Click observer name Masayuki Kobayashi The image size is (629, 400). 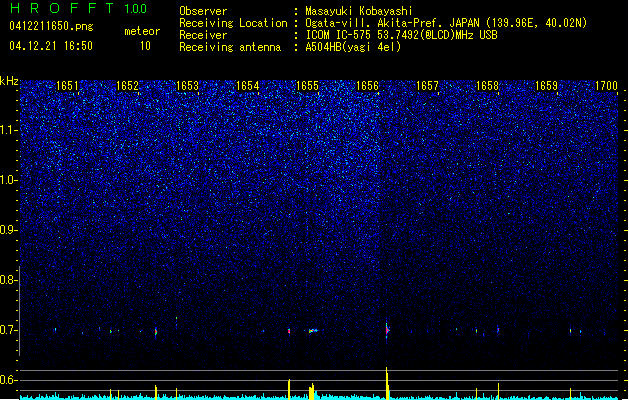pos(359,11)
